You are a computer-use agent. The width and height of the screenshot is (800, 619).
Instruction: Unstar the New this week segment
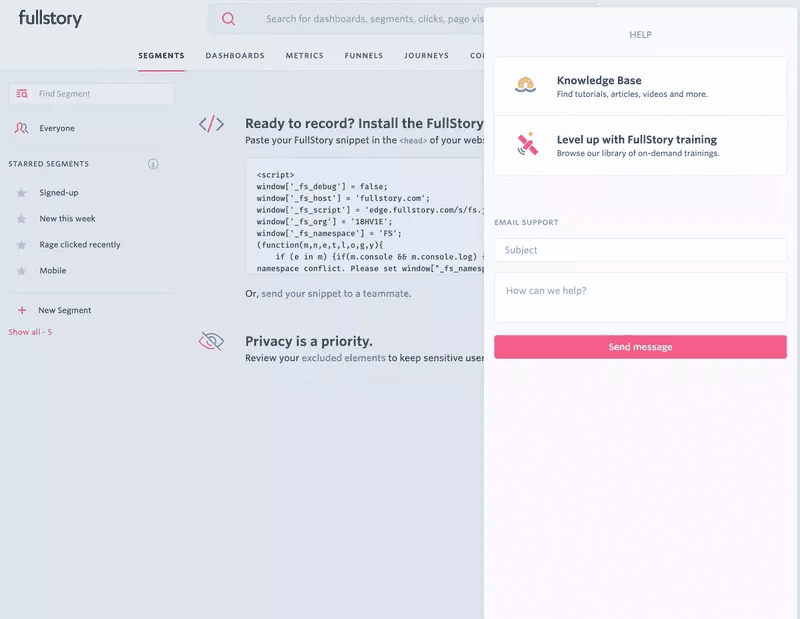[x=21, y=218]
